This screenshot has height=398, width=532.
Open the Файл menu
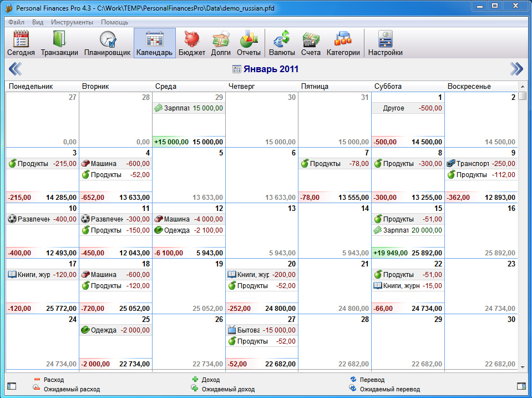tap(16, 22)
